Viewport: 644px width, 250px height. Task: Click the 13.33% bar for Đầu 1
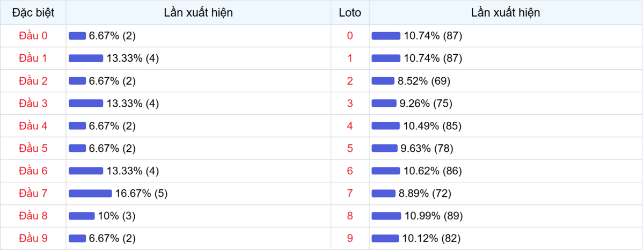86,58
